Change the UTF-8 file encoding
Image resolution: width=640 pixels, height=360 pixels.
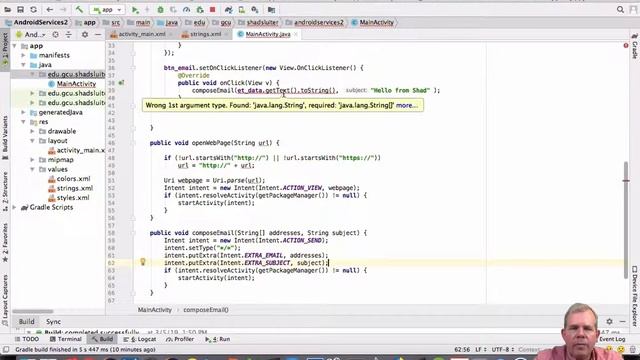coord(503,350)
